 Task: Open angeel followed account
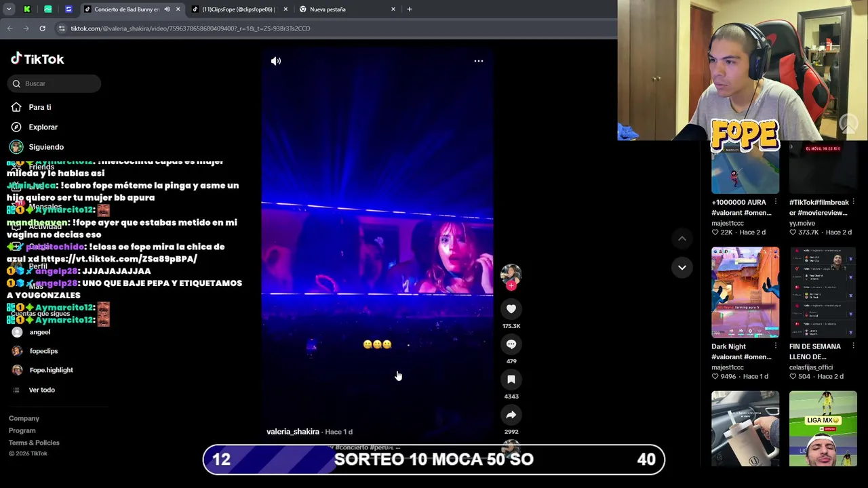[x=40, y=332]
